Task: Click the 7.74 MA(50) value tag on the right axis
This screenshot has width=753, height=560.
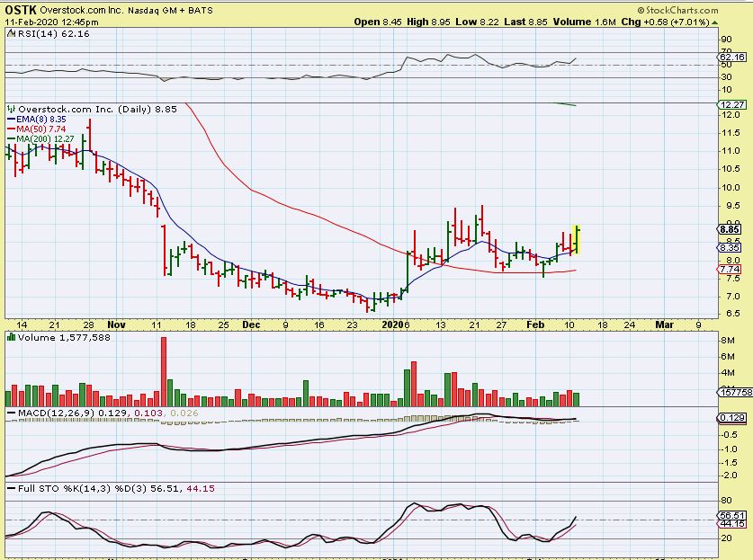Action: click(x=730, y=269)
